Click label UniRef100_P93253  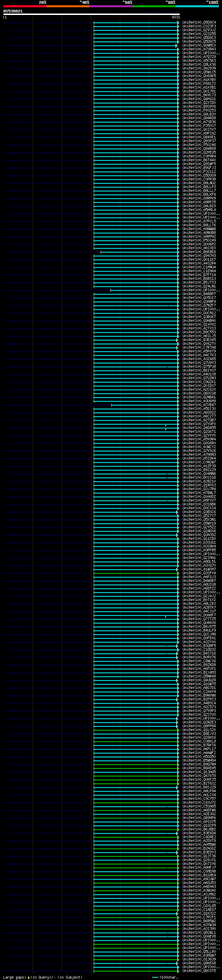click(199, 110)
